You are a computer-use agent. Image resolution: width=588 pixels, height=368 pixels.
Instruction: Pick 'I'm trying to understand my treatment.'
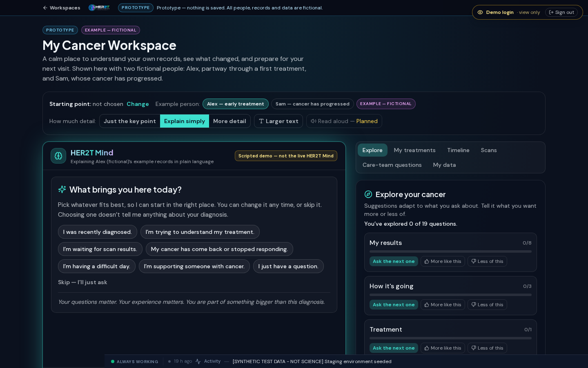(x=200, y=232)
